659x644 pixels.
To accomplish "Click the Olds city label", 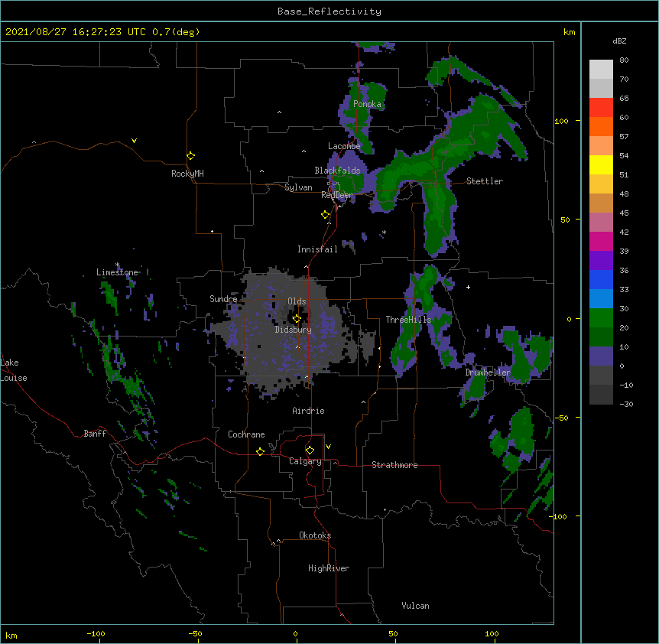I will pos(297,301).
